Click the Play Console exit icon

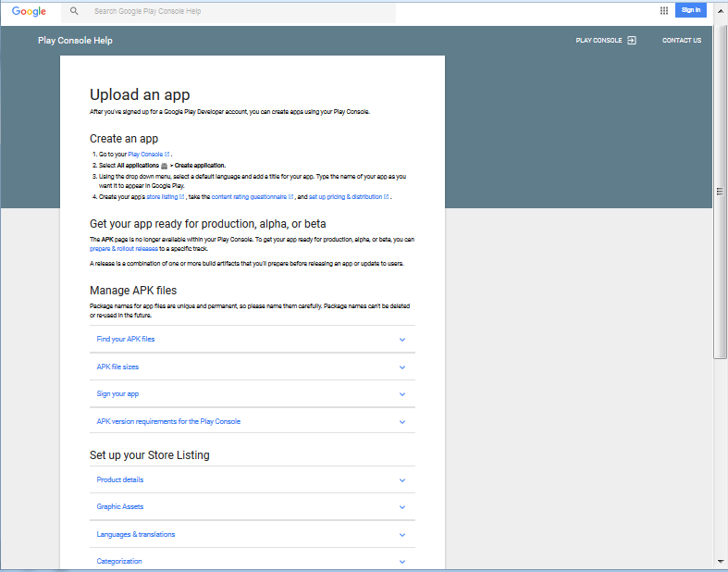(632, 41)
